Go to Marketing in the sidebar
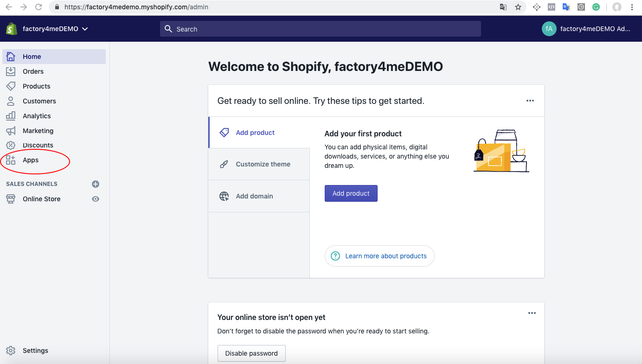 54,131
